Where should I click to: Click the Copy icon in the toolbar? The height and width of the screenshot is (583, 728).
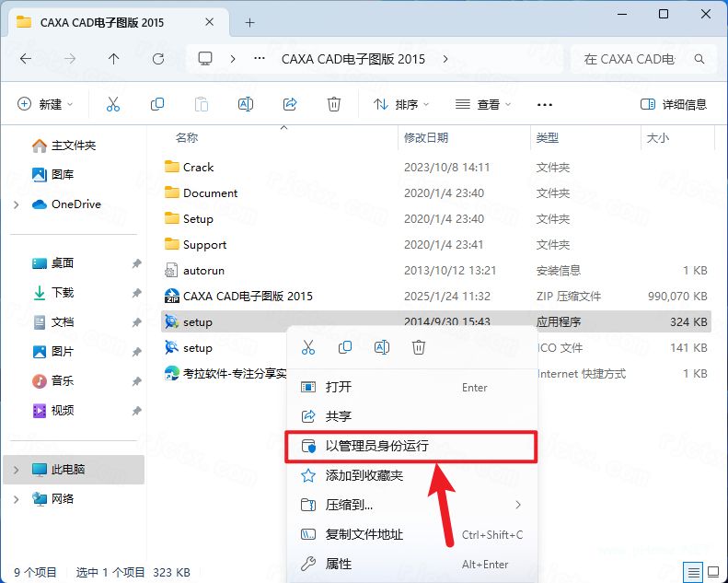[x=157, y=104]
